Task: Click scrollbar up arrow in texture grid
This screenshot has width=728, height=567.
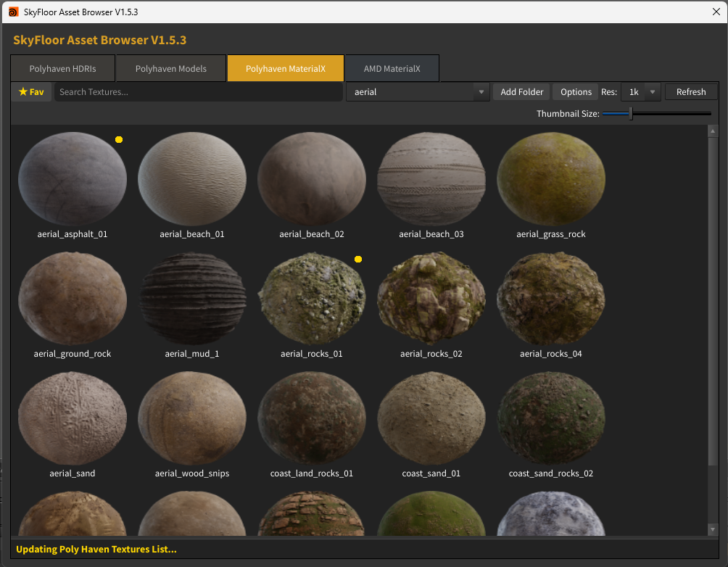Action: click(x=713, y=131)
